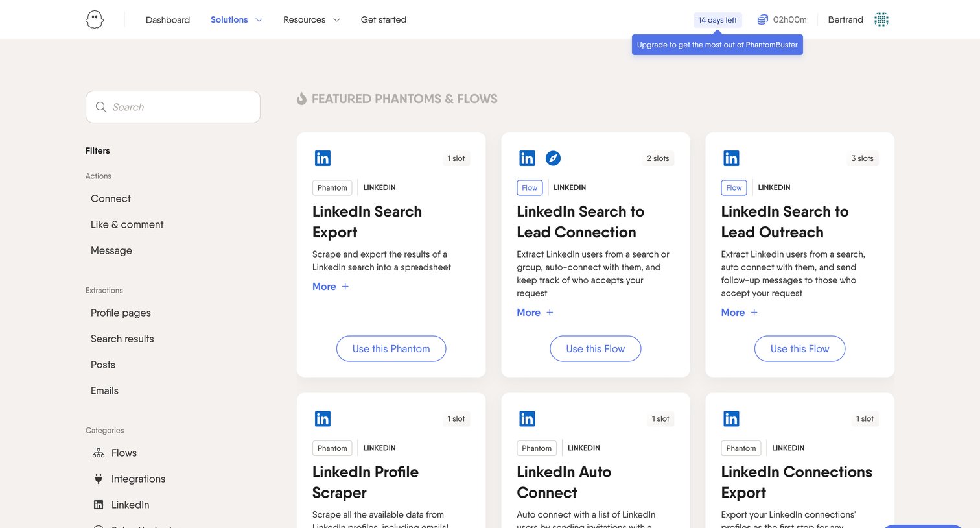Click 1 slot badge on LinkedIn Connections Export
Image resolution: width=980 pixels, height=528 pixels.
[x=865, y=419]
